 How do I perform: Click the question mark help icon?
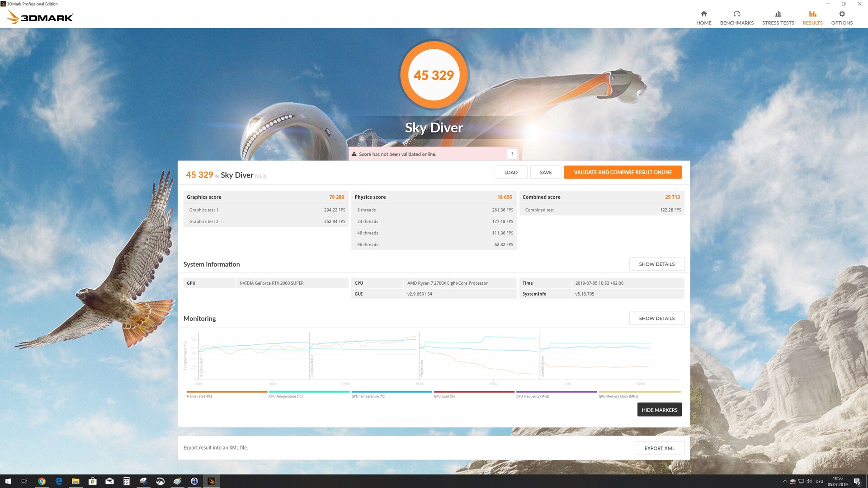click(x=512, y=154)
